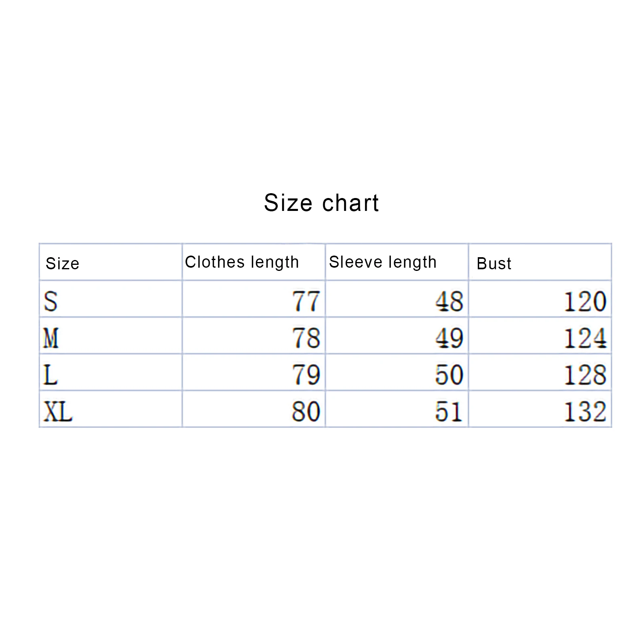
Task: Select the clothes length value 77
Action: pos(306,301)
